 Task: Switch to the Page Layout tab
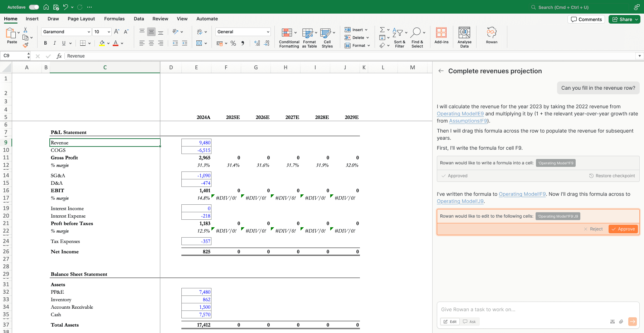point(81,19)
